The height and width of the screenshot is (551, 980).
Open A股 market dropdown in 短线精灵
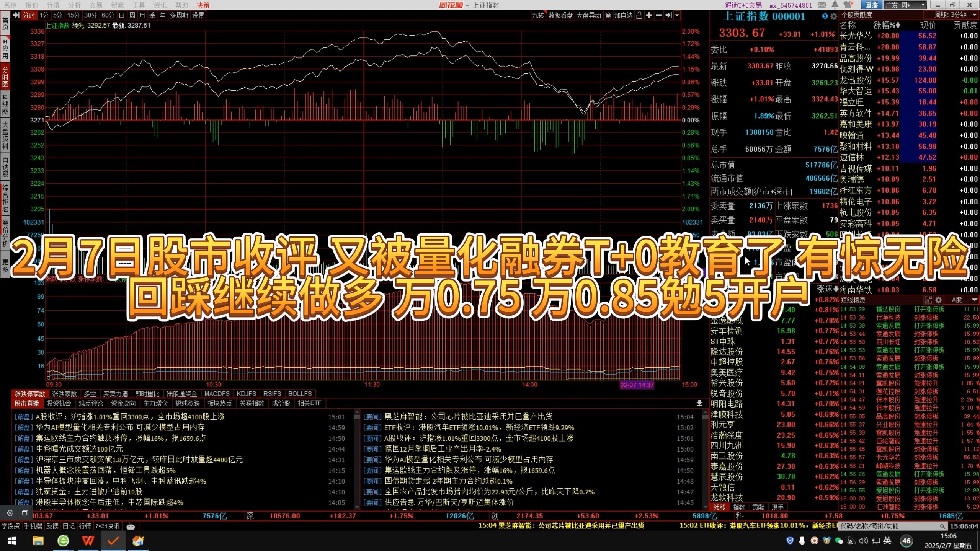coord(964,300)
